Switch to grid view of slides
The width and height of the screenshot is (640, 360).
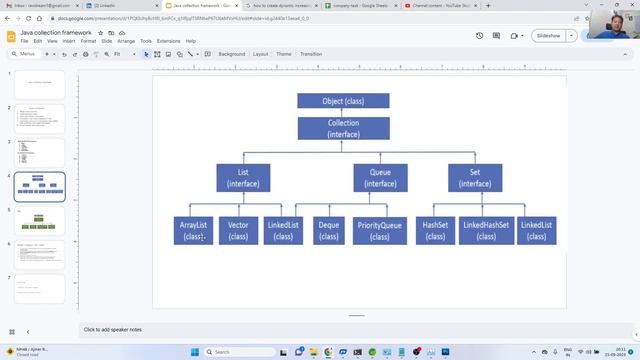[x=12, y=332]
